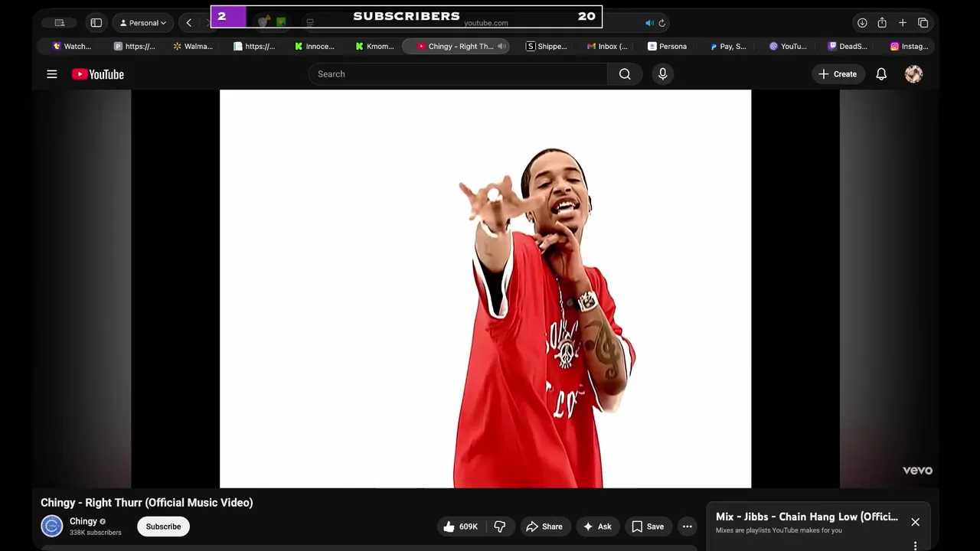
Task: Click the search magnifier button
Action: pos(625,74)
